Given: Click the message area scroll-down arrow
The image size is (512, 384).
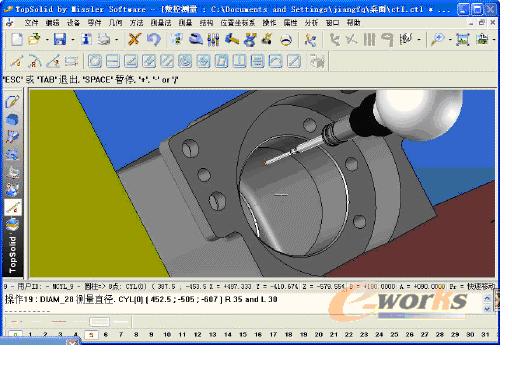Looking at the screenshot, I should tap(487, 309).
